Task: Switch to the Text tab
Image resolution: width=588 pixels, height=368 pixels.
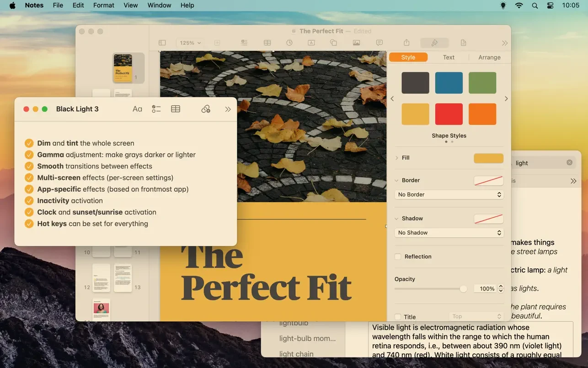Action: point(449,57)
